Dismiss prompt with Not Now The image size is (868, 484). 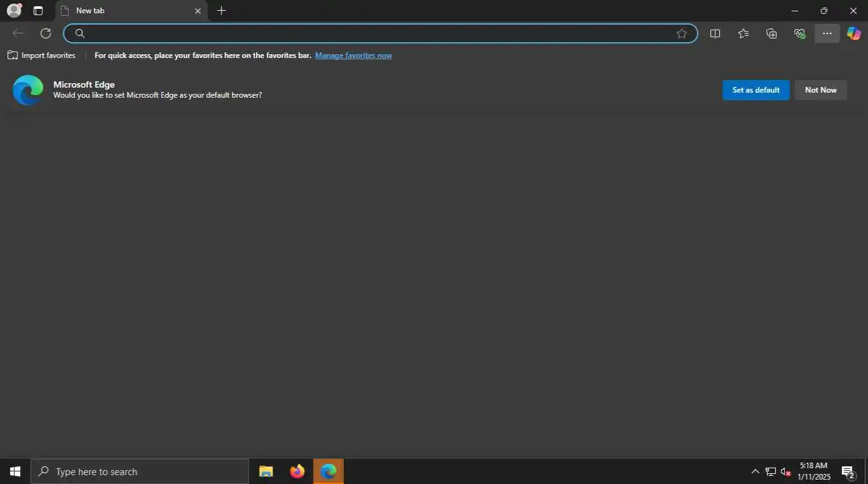coord(821,90)
